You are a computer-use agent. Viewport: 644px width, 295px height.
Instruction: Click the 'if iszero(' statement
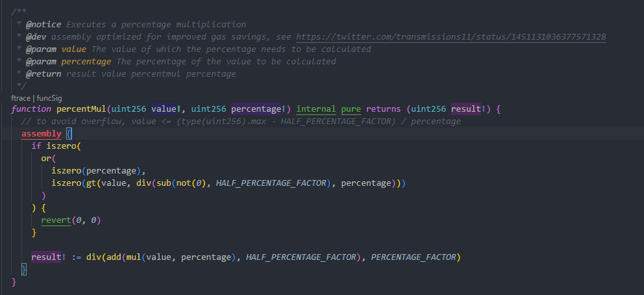point(56,146)
